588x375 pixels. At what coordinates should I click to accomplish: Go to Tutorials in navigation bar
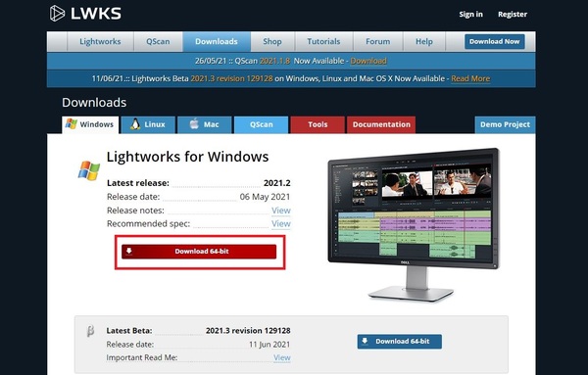pyautogui.click(x=323, y=41)
